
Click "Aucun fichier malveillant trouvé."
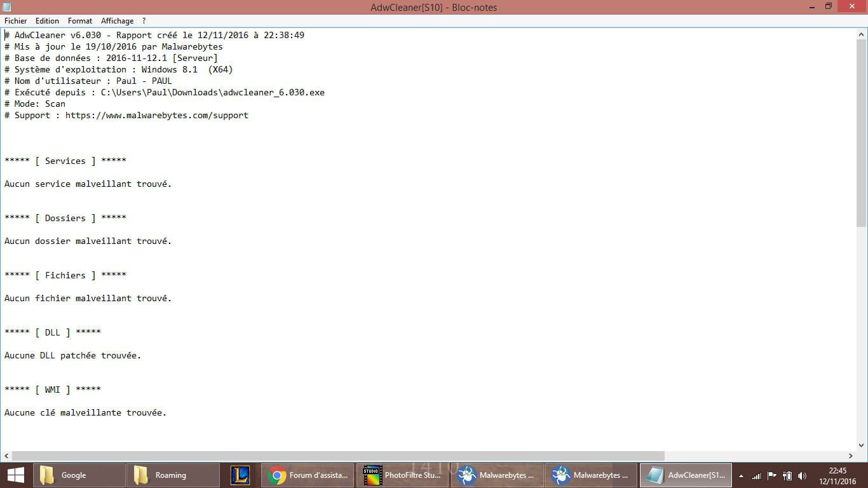[88, 298]
